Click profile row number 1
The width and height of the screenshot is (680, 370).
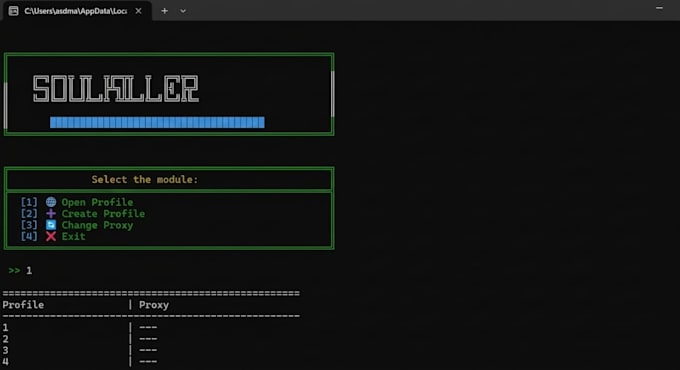click(x=5, y=328)
